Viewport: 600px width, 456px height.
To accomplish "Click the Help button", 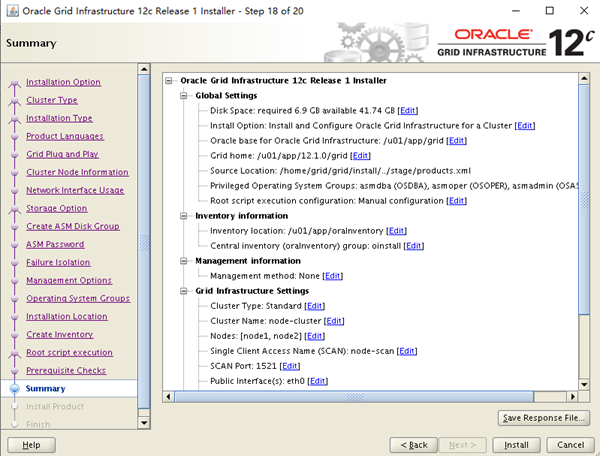I will click(31, 445).
